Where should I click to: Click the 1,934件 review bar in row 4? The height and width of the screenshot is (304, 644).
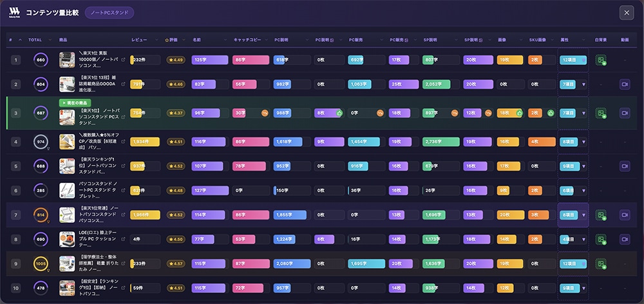(145, 141)
